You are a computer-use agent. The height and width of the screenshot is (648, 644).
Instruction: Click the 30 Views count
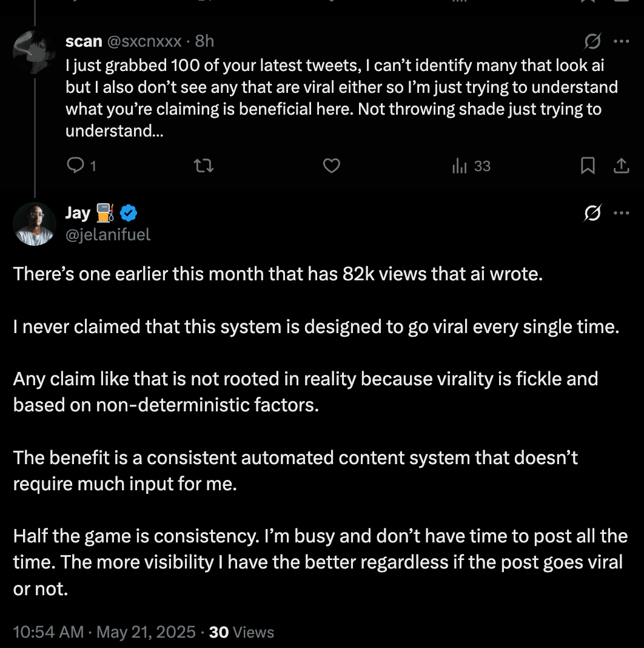click(241, 632)
